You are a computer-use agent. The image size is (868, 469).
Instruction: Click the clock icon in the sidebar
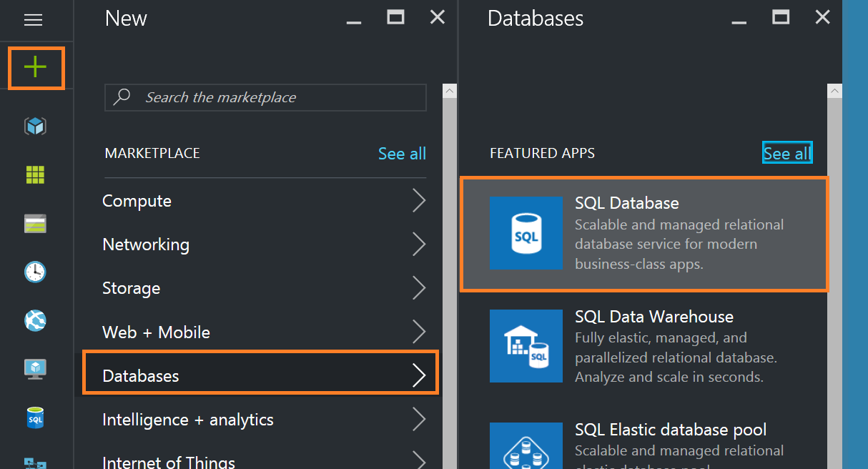pos(35,272)
